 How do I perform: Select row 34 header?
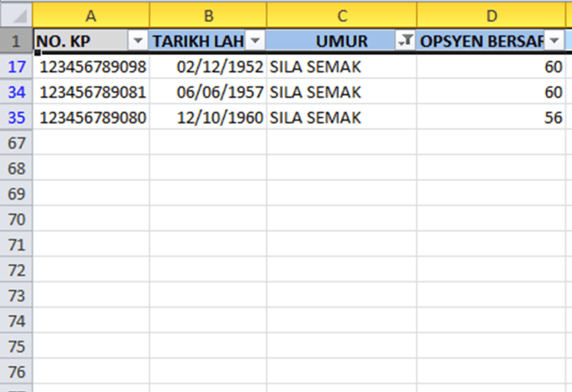pyautogui.click(x=17, y=92)
